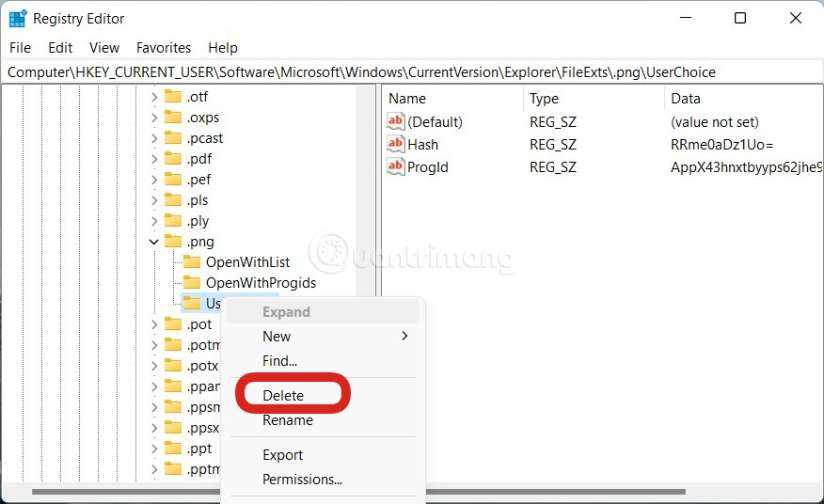Open the Edit menu
The image size is (824, 504).
(x=60, y=48)
